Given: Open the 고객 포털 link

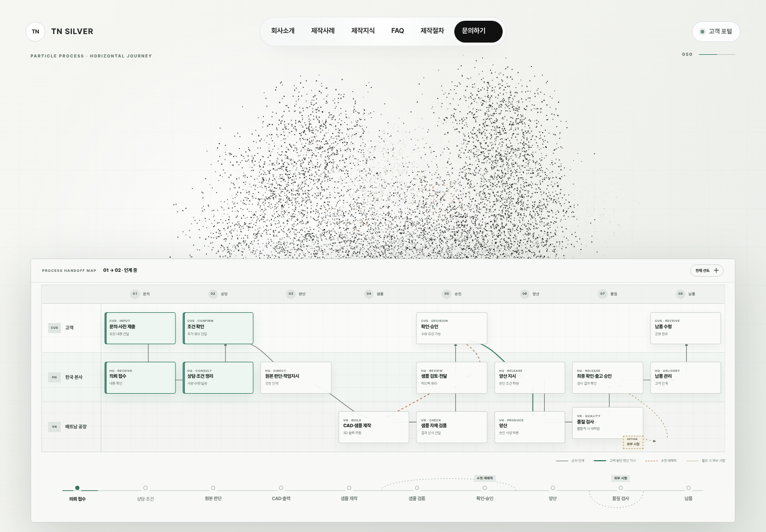Looking at the screenshot, I should click(716, 31).
